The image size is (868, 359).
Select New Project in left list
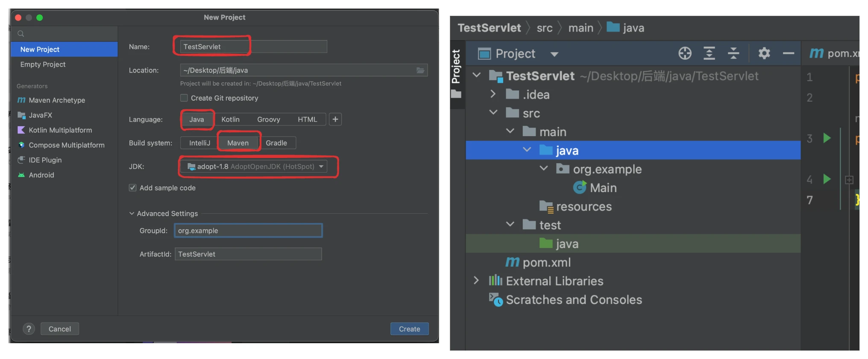coord(64,49)
